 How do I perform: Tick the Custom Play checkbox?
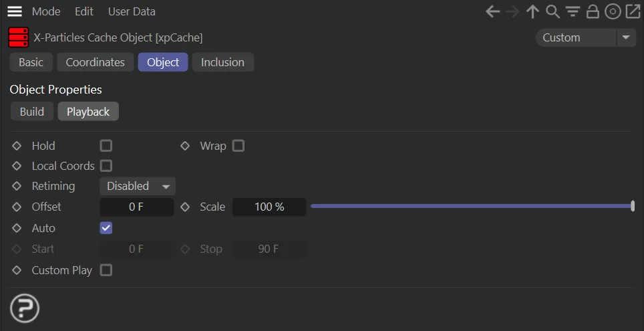(x=106, y=270)
